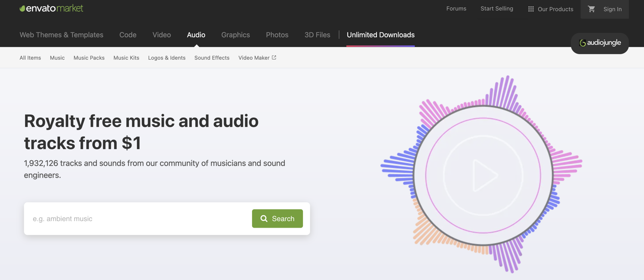
Task: Click the Envato Market logo
Action: (51, 8)
